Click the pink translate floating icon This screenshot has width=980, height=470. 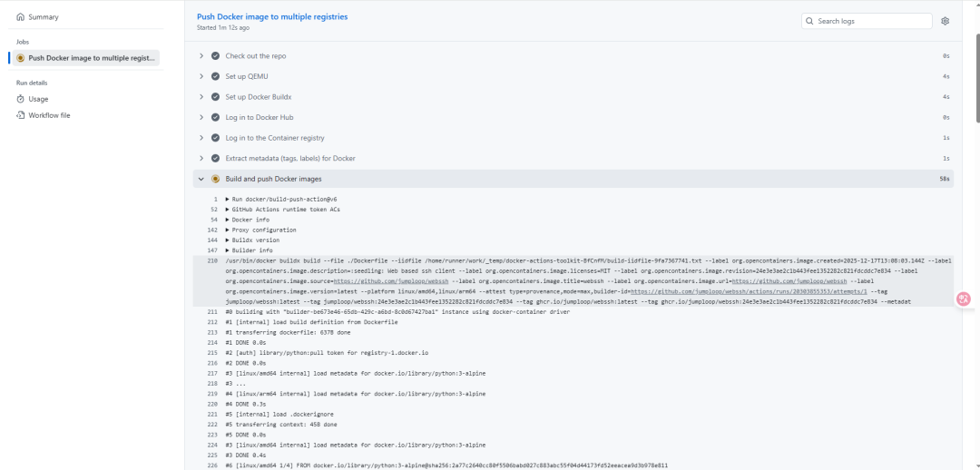pyautogui.click(x=964, y=299)
